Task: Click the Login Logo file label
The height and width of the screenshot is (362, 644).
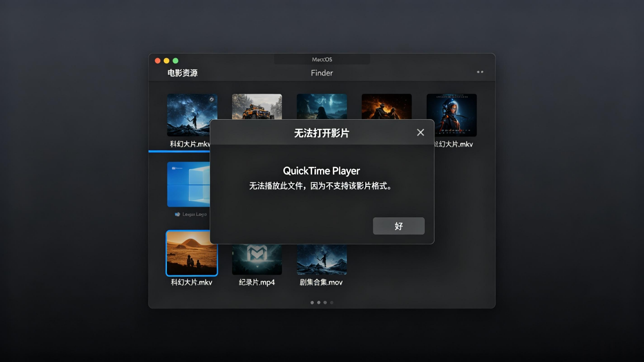Action: pos(194,214)
